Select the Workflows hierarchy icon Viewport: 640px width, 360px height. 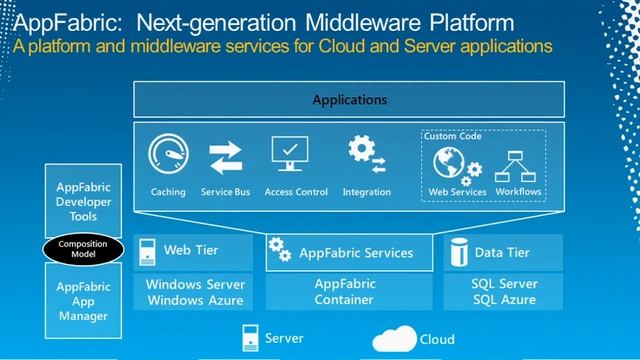point(516,167)
